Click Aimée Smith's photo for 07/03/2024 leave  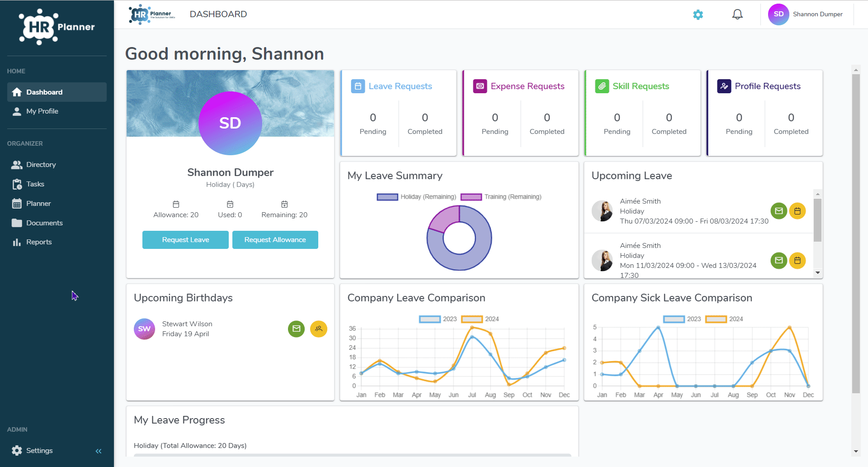[602, 211]
